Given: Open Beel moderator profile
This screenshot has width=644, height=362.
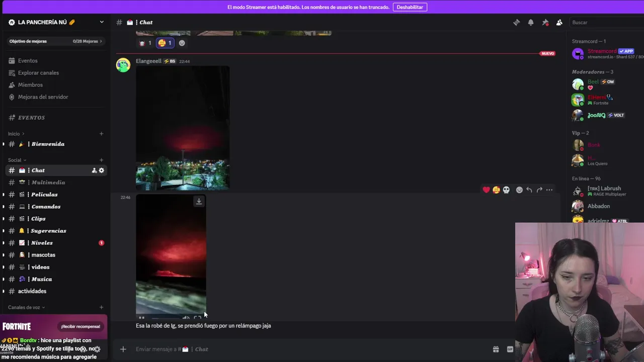Looking at the screenshot, I should [x=607, y=84].
